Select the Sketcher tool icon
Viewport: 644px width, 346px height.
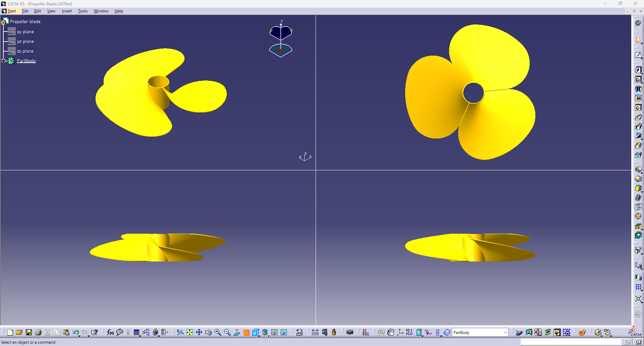coord(638,55)
